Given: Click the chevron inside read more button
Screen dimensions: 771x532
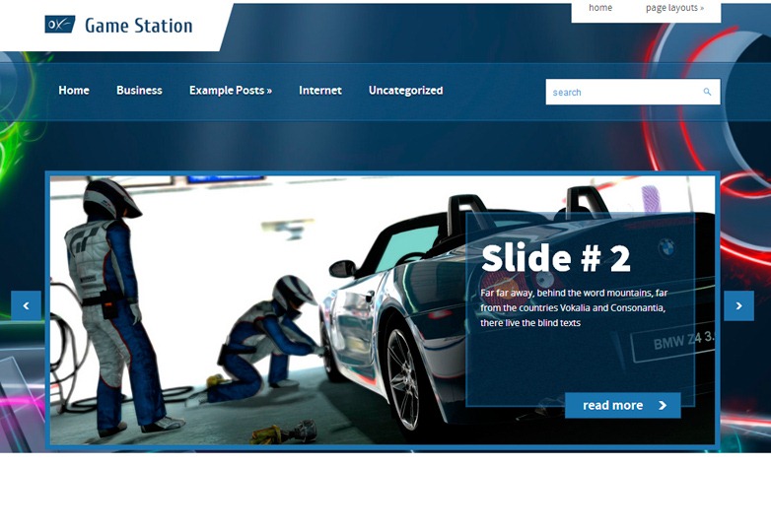Looking at the screenshot, I should tap(663, 405).
